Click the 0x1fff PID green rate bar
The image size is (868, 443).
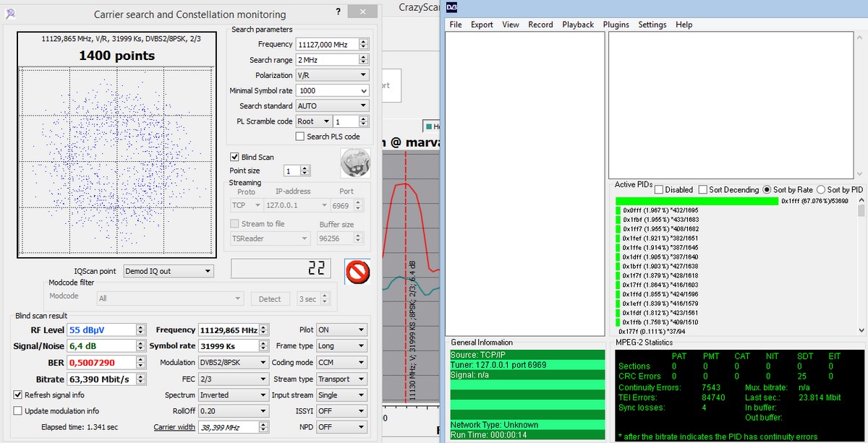[697, 201]
